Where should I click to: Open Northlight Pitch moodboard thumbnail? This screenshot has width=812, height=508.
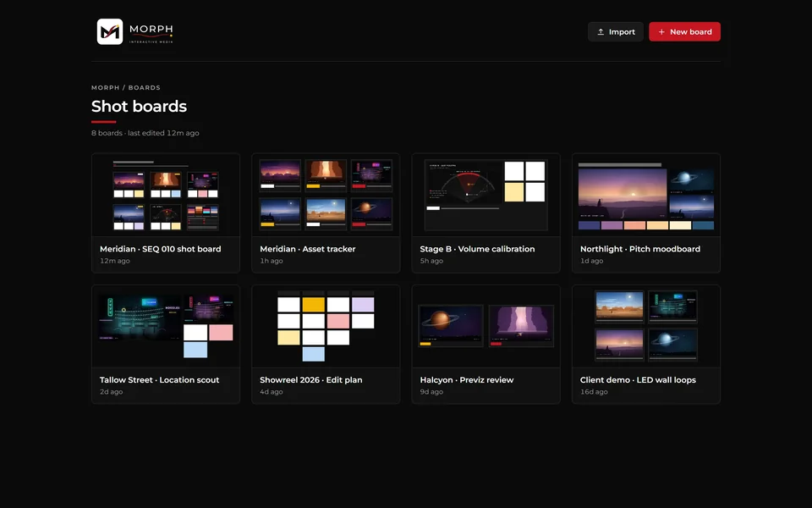(645, 195)
